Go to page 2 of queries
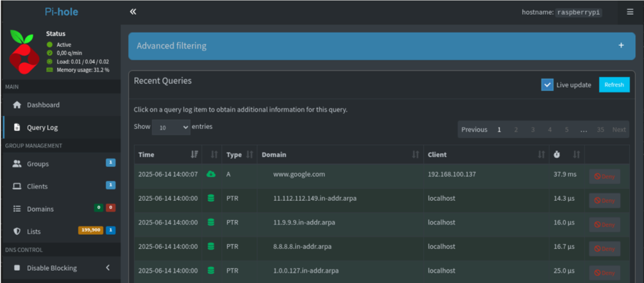Screen dimensions: 644x283 [x=516, y=130]
